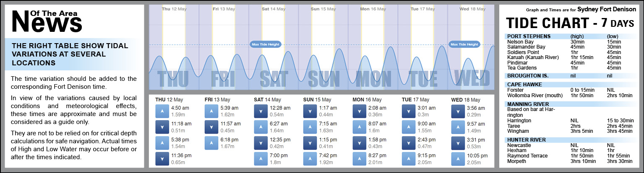Select the Mon 16 May graph column header
Image resolution: width=644 pixels, height=173 pixels.
pyautogui.click(x=373, y=9)
